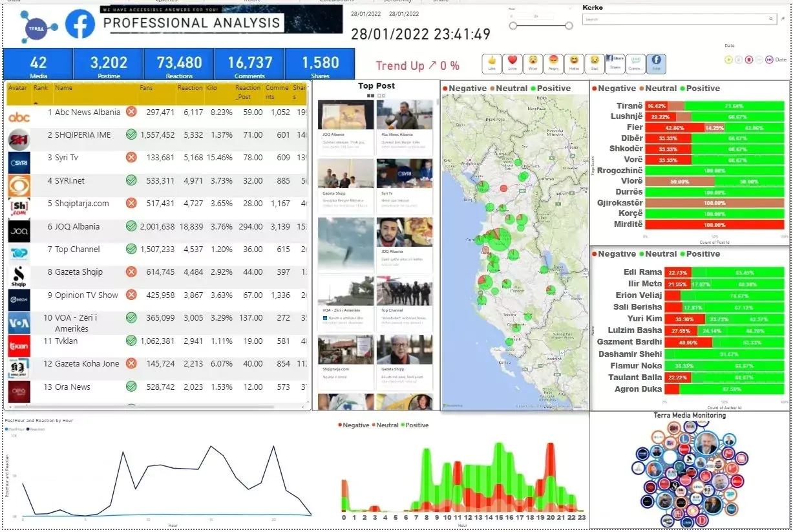Click the [Sh].com avatar logo in table

point(19,208)
